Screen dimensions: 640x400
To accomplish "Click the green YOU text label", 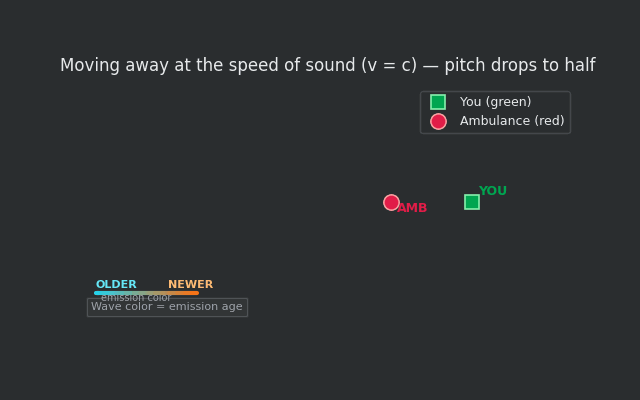I will [492, 191].
